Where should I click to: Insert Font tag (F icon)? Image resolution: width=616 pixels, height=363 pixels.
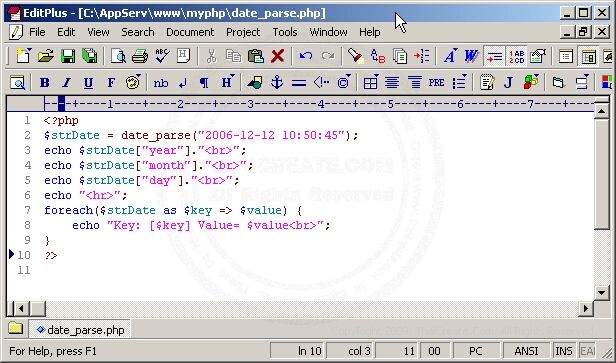coord(111,82)
